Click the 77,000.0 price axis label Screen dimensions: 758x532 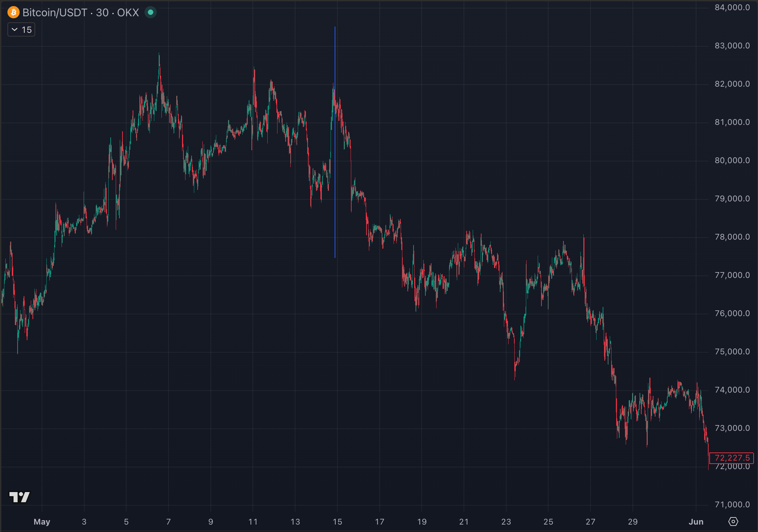pos(732,275)
